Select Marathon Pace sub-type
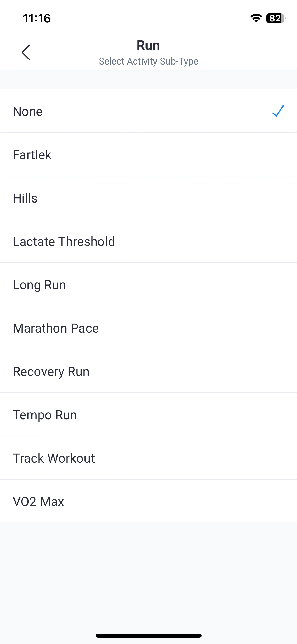This screenshot has width=297, height=644. [x=148, y=328]
